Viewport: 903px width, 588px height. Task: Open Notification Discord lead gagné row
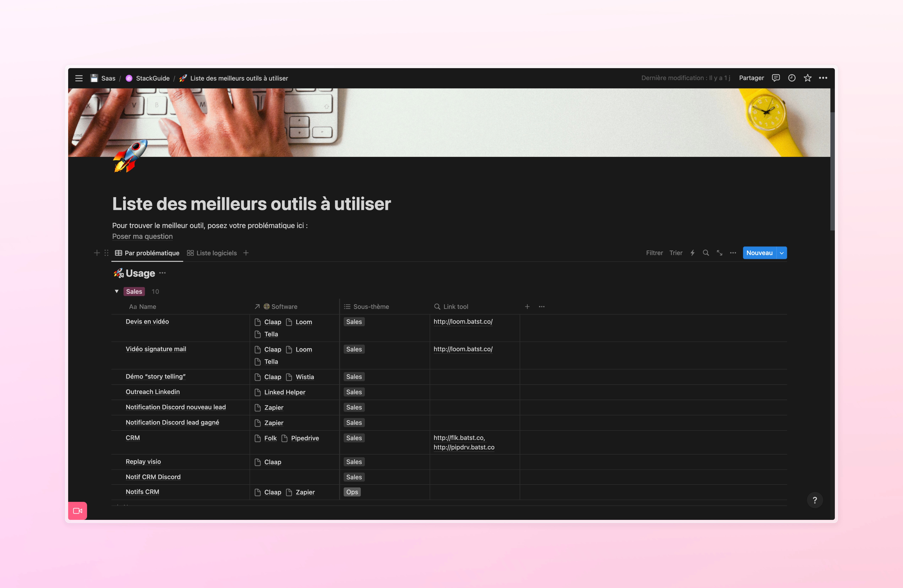click(x=172, y=422)
